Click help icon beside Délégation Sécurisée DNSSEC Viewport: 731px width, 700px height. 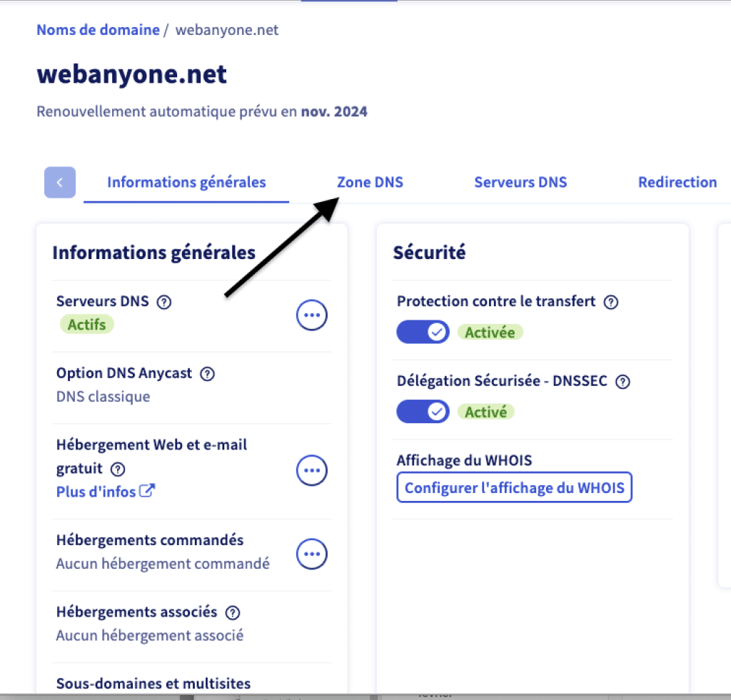(622, 382)
